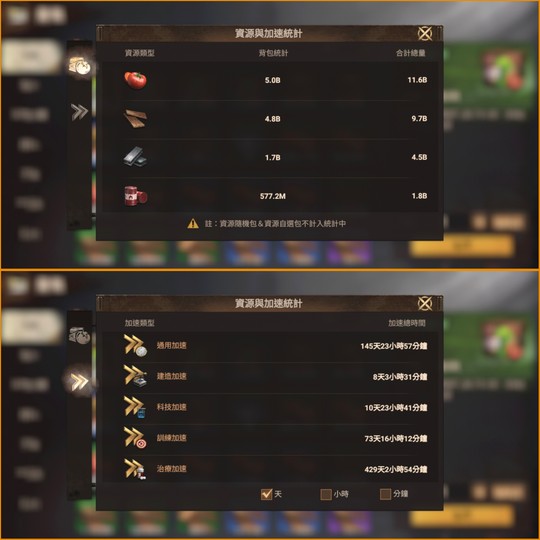Select active resources tab in upper panel

(x=80, y=66)
